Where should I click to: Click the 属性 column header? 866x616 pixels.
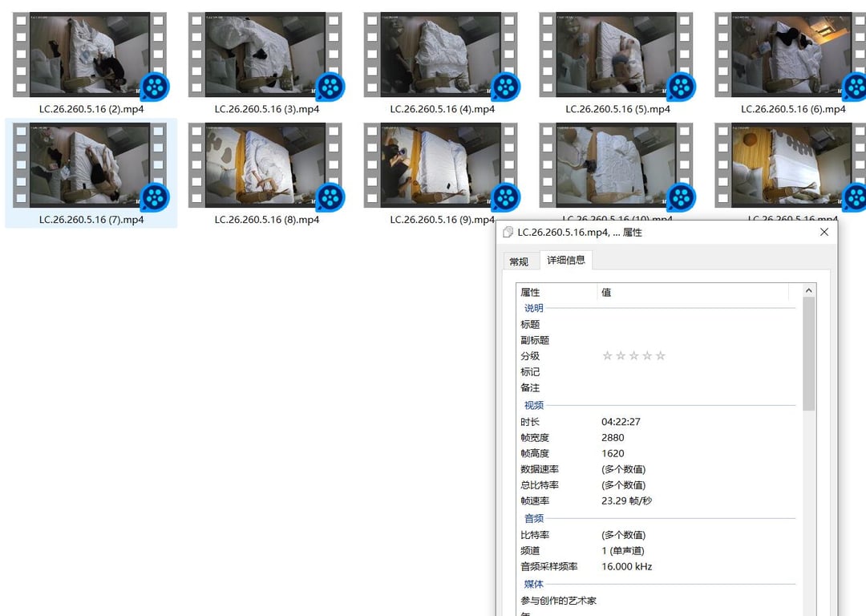point(556,292)
